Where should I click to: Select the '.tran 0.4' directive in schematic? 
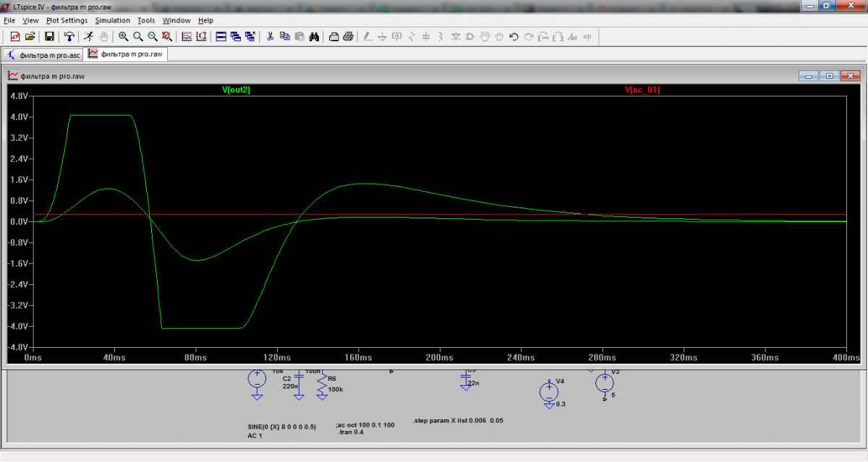pyautogui.click(x=351, y=432)
